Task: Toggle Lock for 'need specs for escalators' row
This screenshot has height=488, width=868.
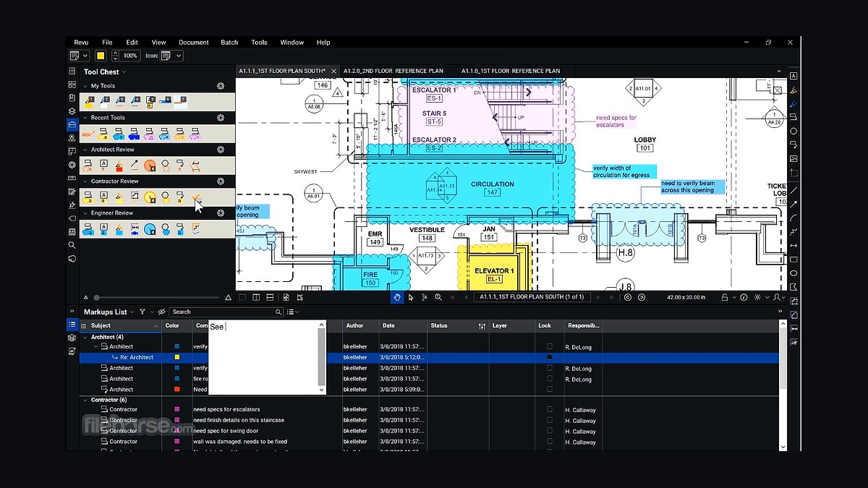Action: pos(550,409)
